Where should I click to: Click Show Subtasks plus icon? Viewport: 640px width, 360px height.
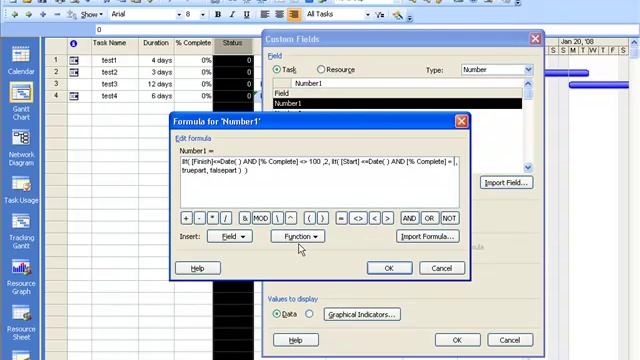43,15
